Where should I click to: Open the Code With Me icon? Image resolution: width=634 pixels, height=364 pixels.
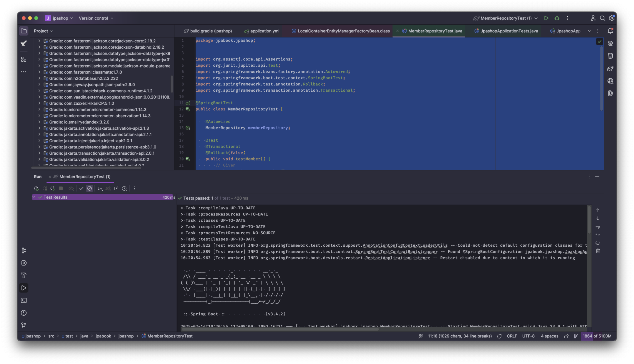593,18
